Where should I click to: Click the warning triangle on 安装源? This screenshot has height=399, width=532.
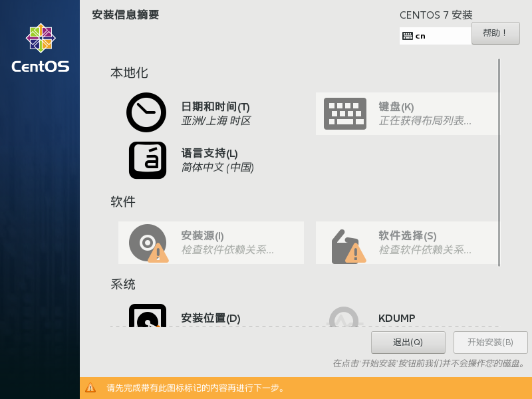(160, 255)
